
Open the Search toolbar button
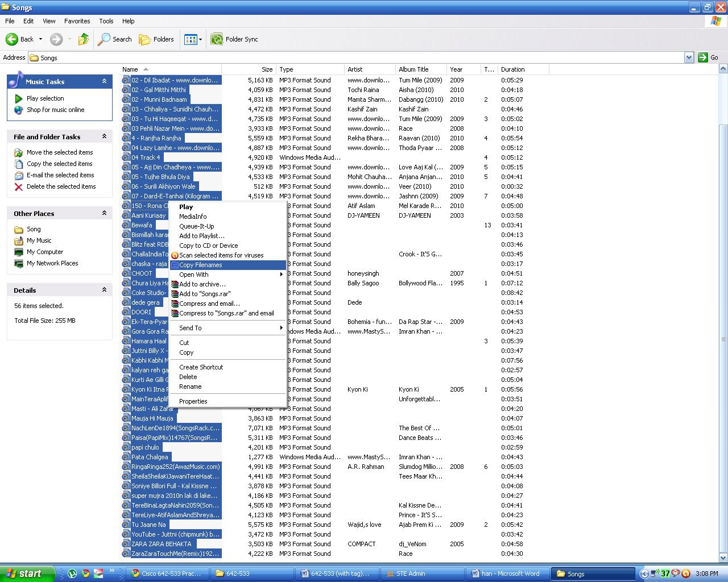[x=115, y=39]
